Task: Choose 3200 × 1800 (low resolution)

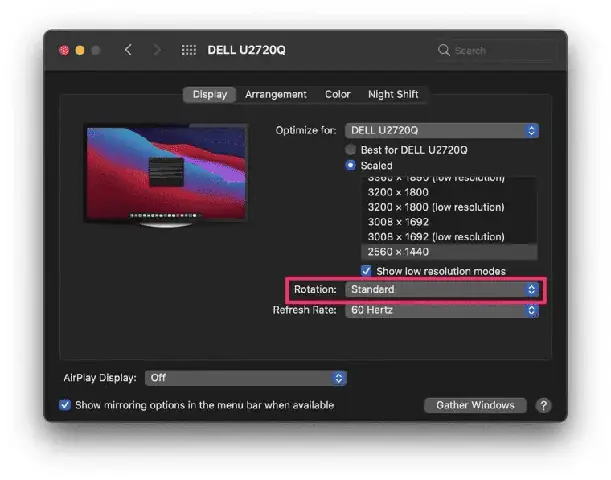Action: tap(449, 207)
